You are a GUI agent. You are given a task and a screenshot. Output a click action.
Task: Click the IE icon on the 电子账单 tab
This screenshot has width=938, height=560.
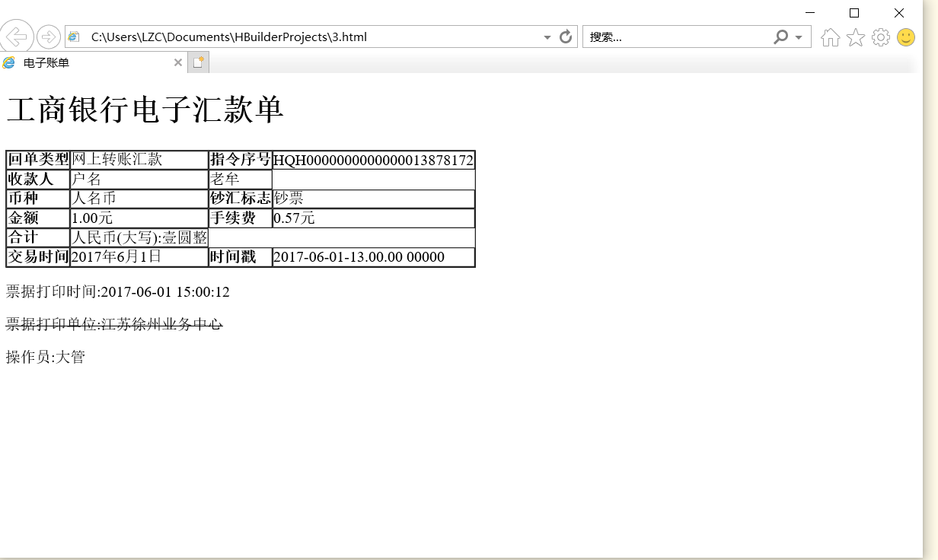[x=8, y=62]
